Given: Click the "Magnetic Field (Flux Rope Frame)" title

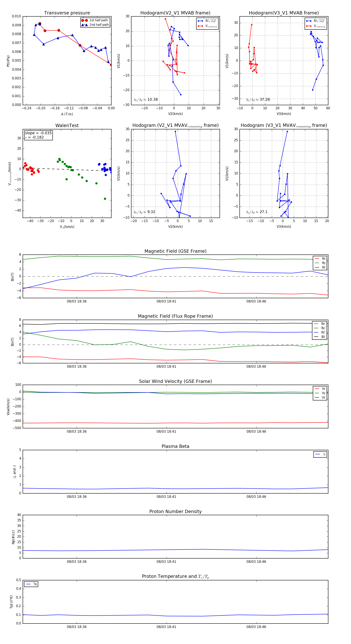Looking at the screenshot, I should pyautogui.click(x=175, y=316).
